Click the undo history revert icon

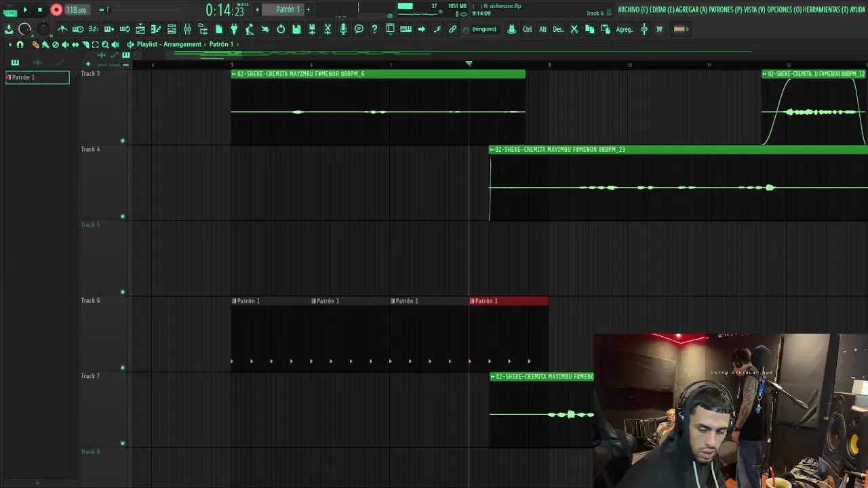281,29
